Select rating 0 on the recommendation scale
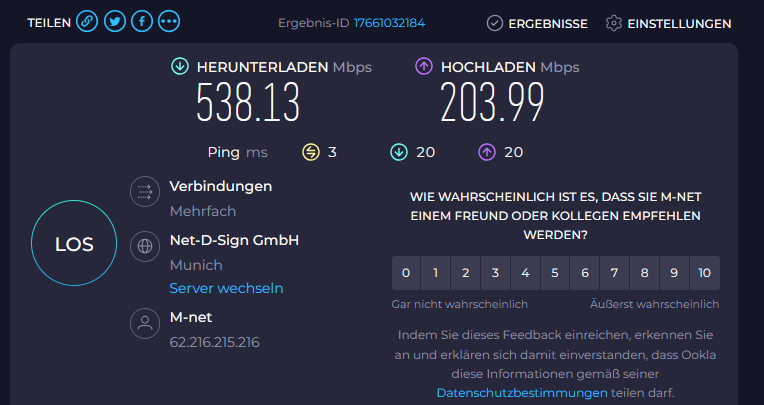 pyautogui.click(x=406, y=273)
